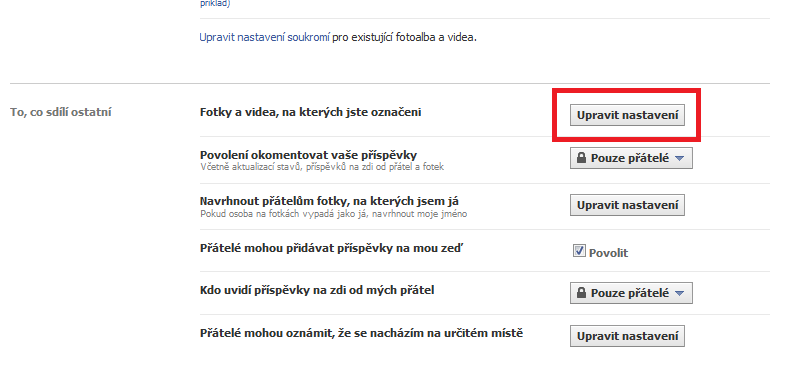Click 'Pokud osoba na fotkách vypadá jako já' description
This screenshot has height=383, width=797.
coord(333,214)
